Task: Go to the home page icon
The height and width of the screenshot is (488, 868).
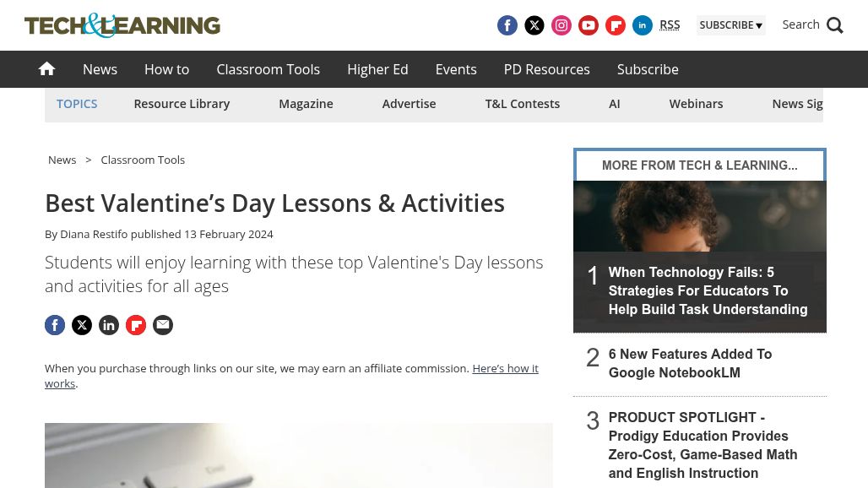Action: [47, 69]
